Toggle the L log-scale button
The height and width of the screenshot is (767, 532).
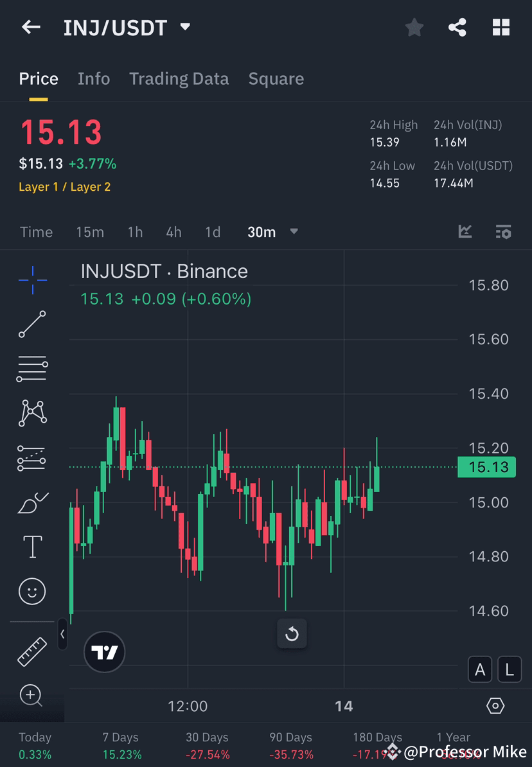tap(509, 669)
